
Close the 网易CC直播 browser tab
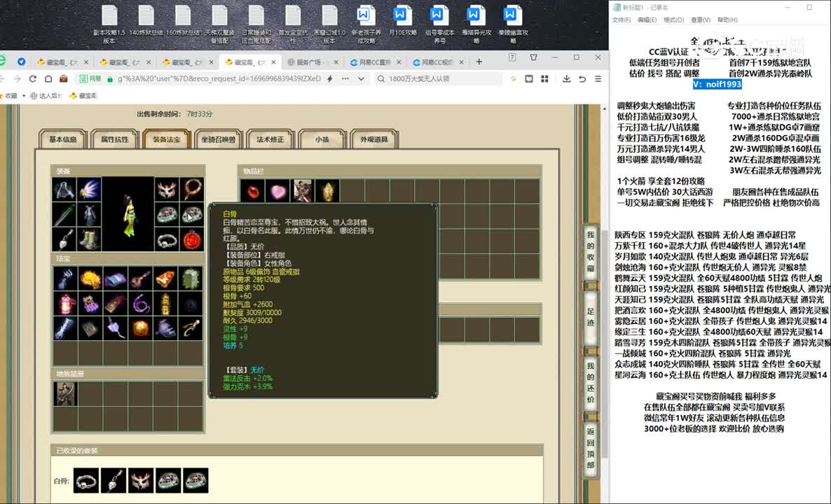point(399,62)
